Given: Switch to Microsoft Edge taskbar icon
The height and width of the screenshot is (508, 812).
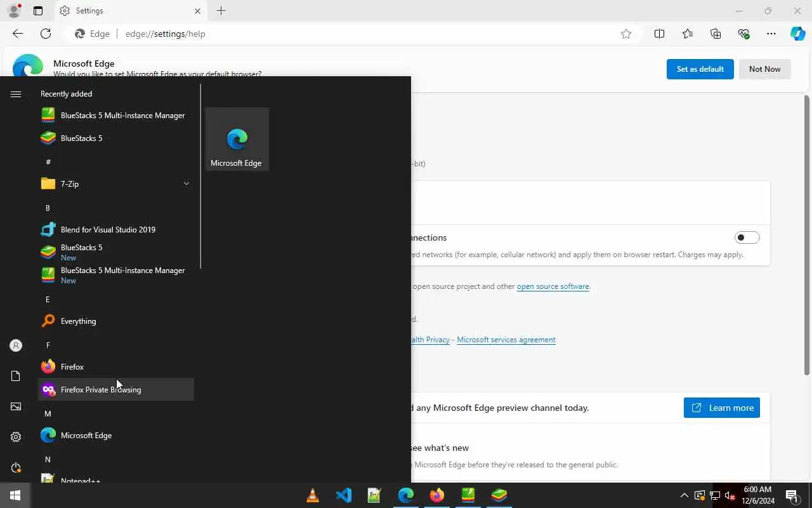Looking at the screenshot, I should click(406, 495).
